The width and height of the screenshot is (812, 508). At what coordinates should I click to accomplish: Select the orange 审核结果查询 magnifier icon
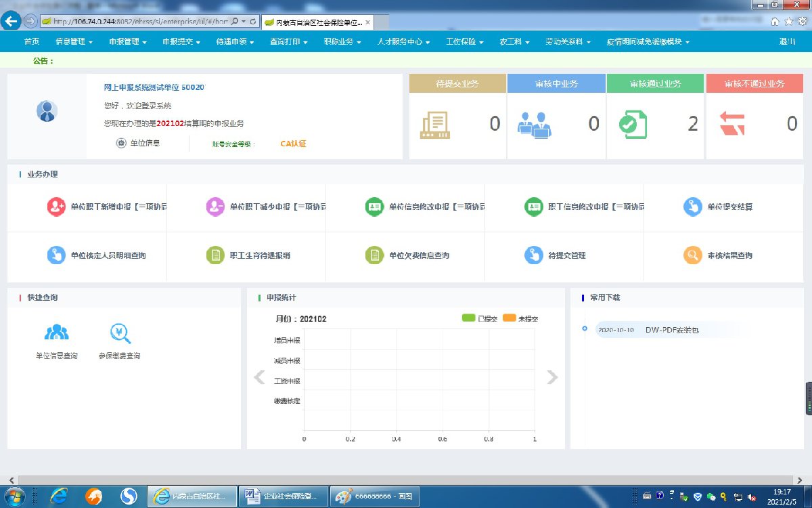coord(692,255)
